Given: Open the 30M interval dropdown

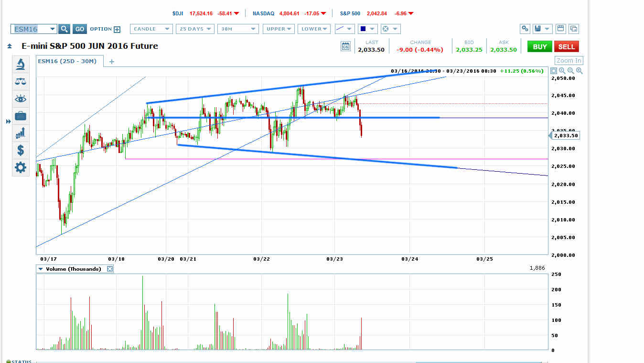Looking at the screenshot, I should point(238,29).
